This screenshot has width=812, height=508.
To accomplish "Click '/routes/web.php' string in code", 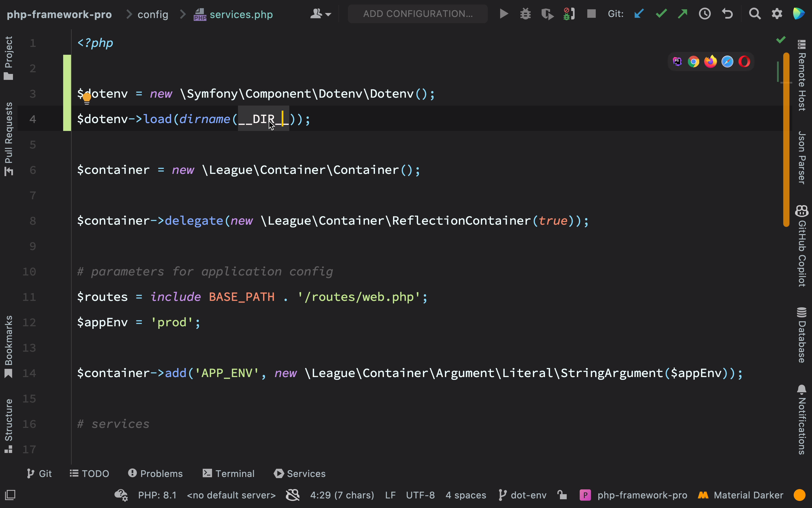I will [359, 297].
